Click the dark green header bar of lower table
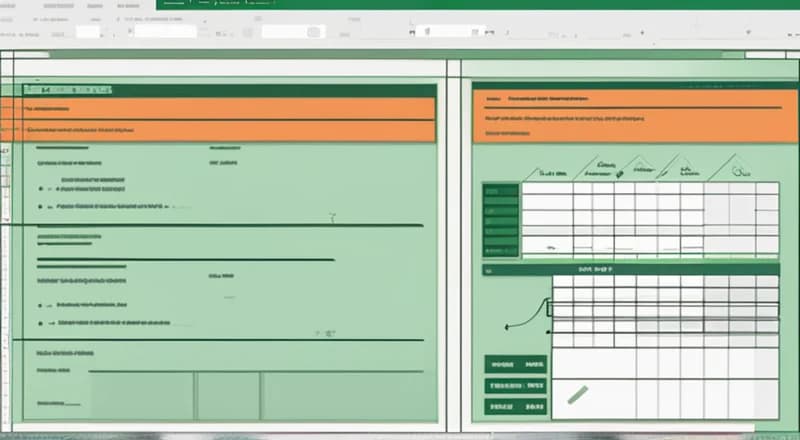Image resolution: width=800 pixels, height=440 pixels. pyautogui.click(x=625, y=269)
